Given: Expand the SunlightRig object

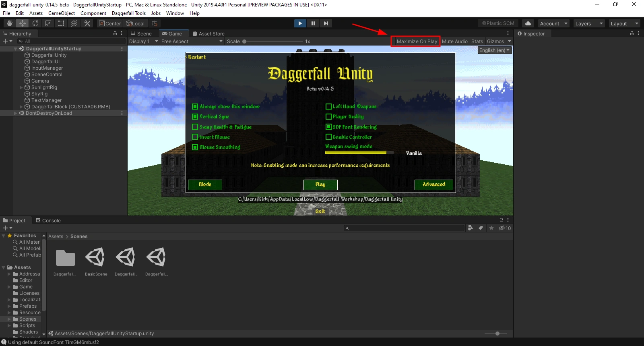Looking at the screenshot, I should pyautogui.click(x=21, y=87).
